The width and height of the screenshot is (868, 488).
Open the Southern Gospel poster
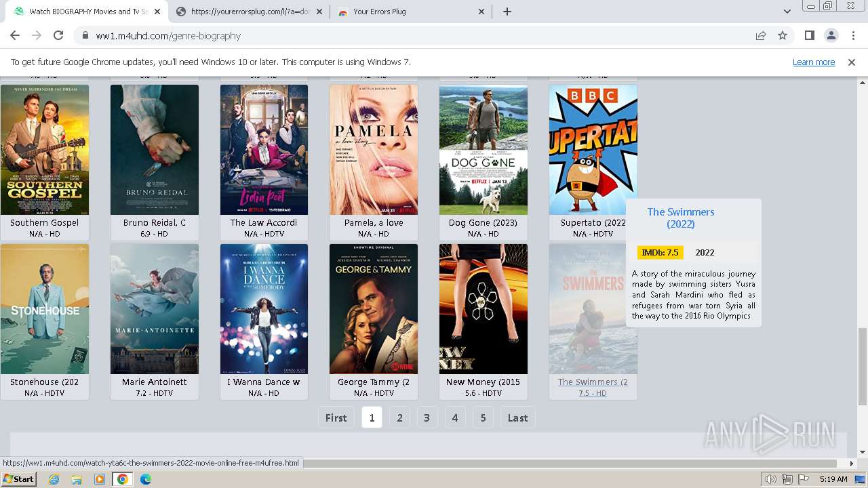(45, 150)
